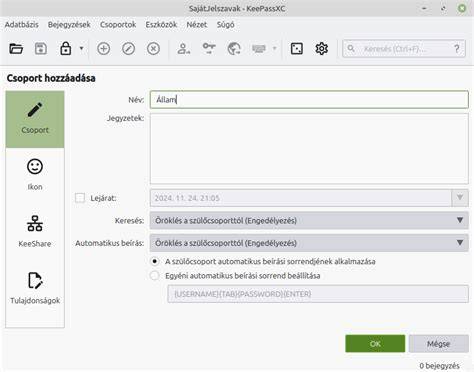Open the Nézet menu
Screen dimensions: 474x372
(197, 25)
